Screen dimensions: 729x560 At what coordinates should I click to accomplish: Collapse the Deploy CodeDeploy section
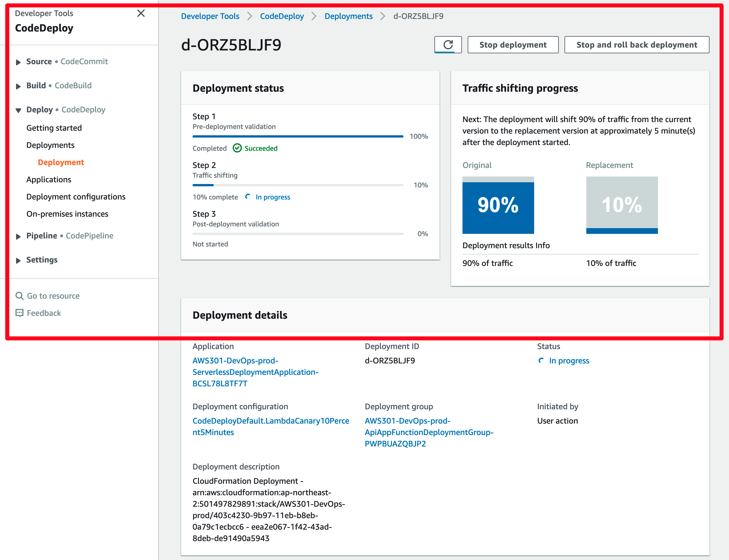(18, 110)
